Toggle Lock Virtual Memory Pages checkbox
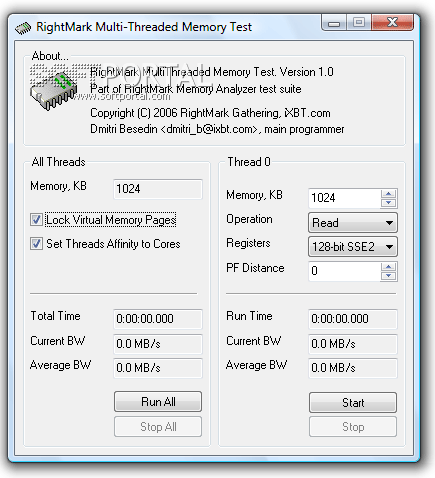The width and height of the screenshot is (435, 478). 36,220
